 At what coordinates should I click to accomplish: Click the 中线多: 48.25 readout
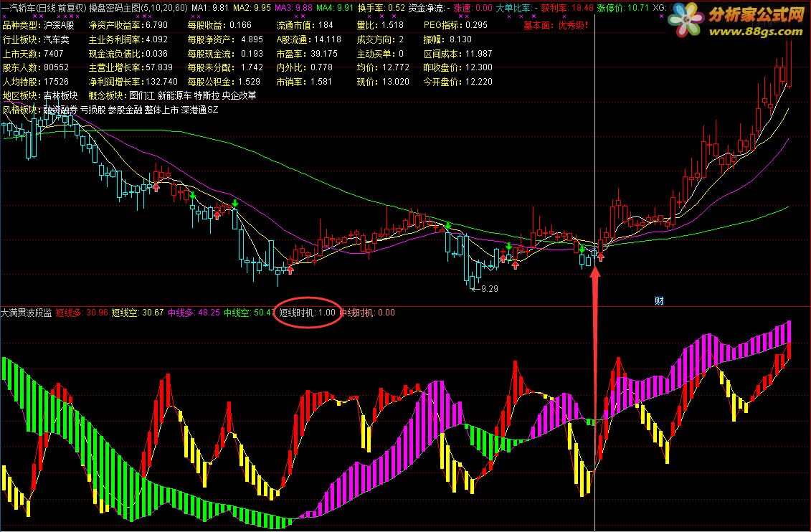[x=194, y=313]
